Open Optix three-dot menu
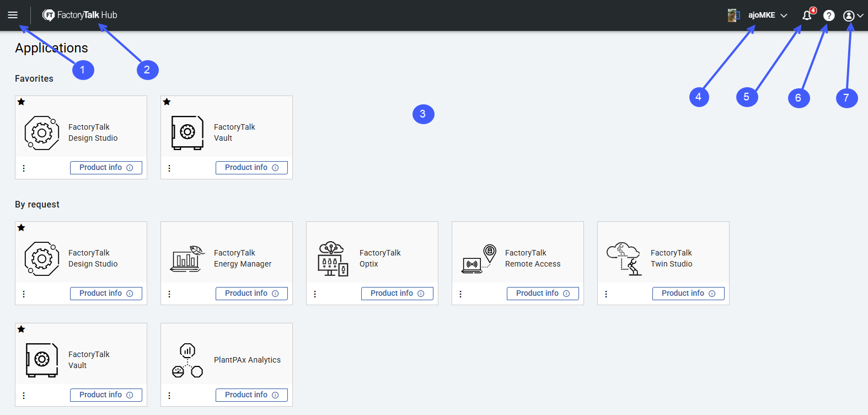This screenshot has height=415, width=868. [315, 294]
